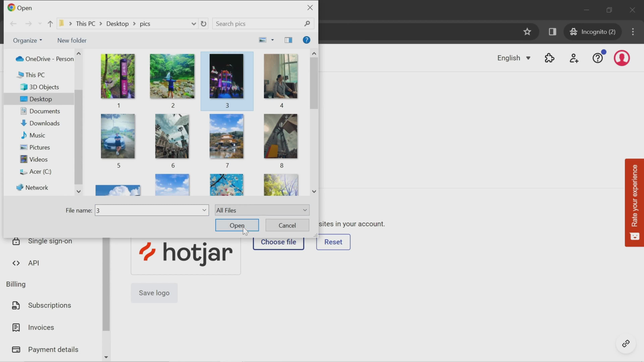Open API settings menu item
Image resolution: width=644 pixels, height=362 pixels.
(x=25, y=263)
